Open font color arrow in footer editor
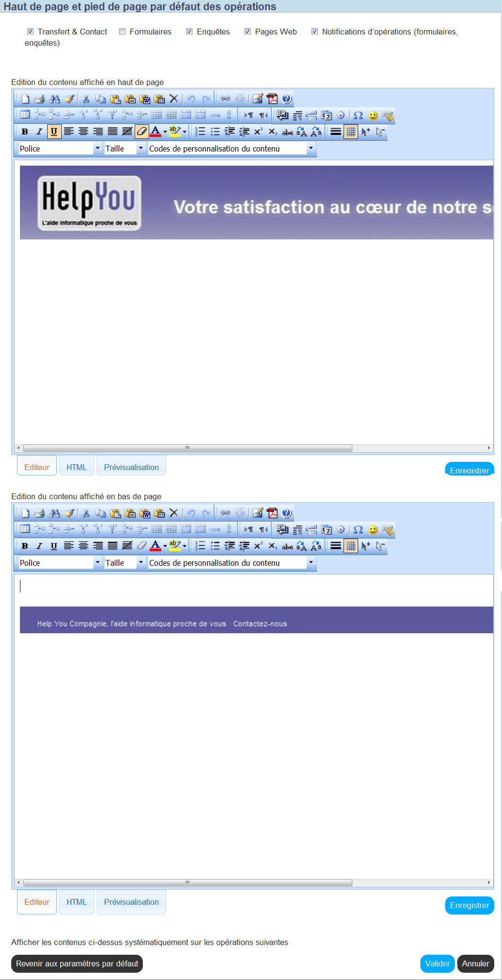 click(x=165, y=546)
